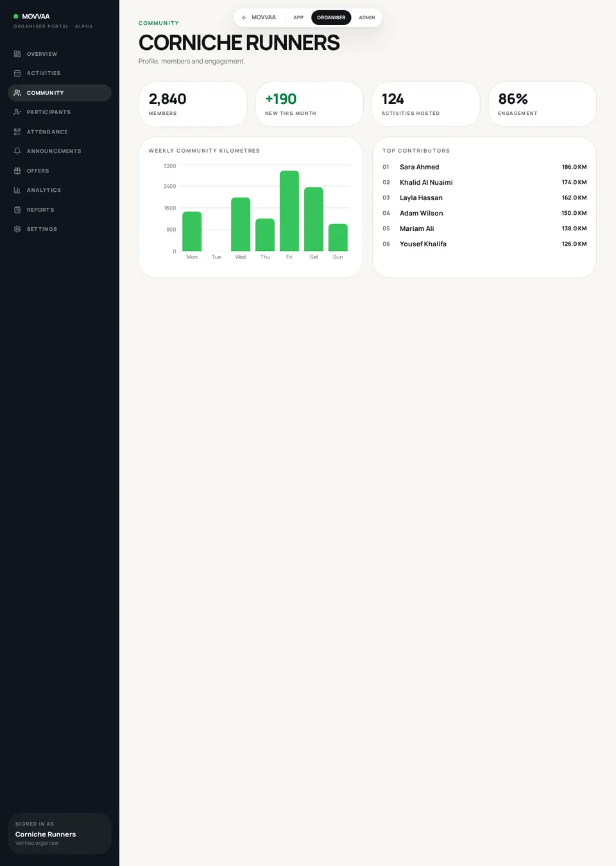
Task: Click the Reports clipboard icon
Action: click(17, 210)
